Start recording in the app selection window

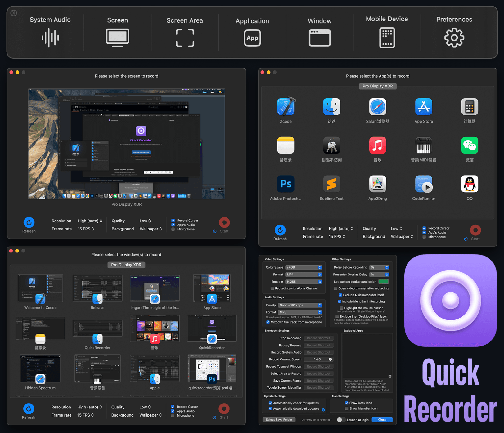[475, 230]
